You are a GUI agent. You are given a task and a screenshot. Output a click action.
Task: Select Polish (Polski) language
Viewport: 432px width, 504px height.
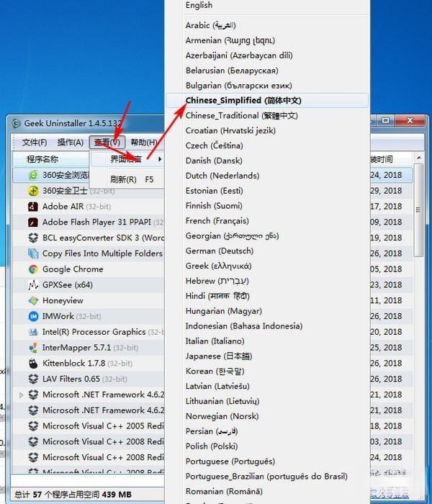tap(267, 446)
